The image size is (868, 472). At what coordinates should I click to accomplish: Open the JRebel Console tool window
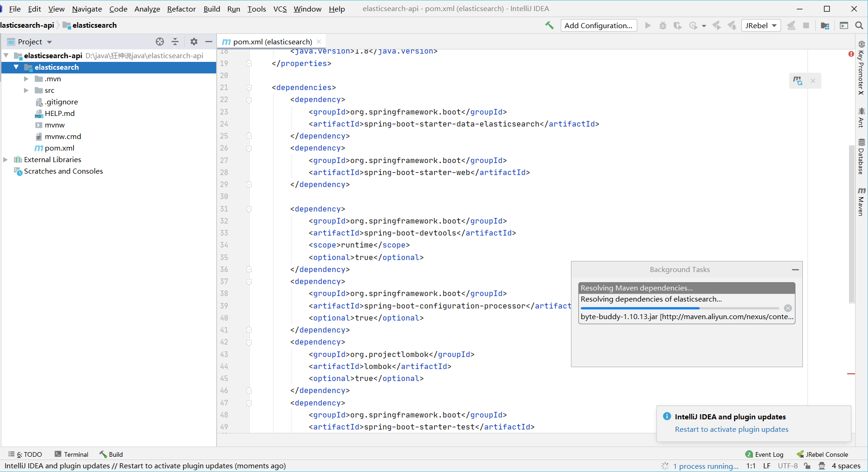[x=822, y=454]
